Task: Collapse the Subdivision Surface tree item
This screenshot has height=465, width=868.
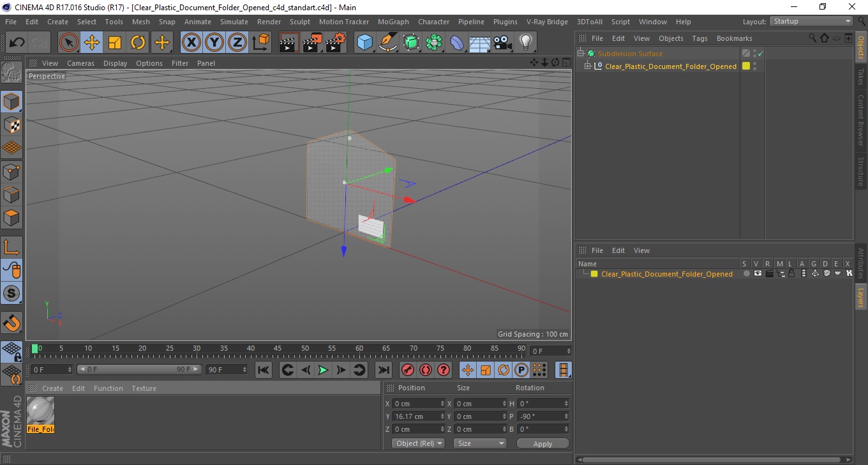Action: [581, 54]
